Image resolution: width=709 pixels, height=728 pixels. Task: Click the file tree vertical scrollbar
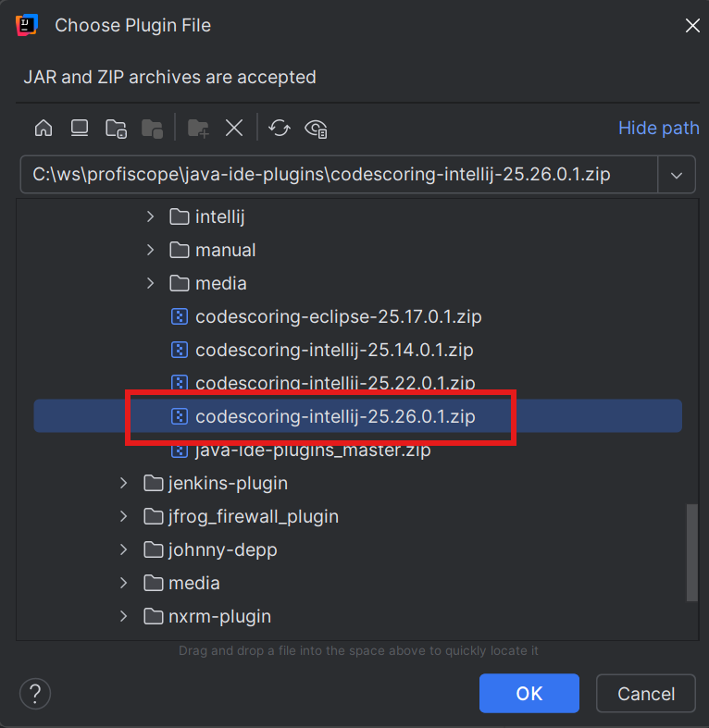[692, 552]
